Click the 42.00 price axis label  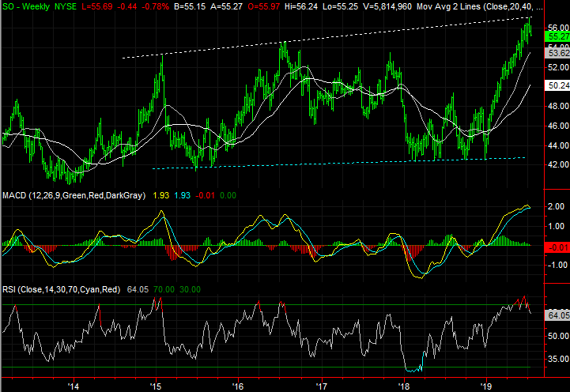(558, 164)
